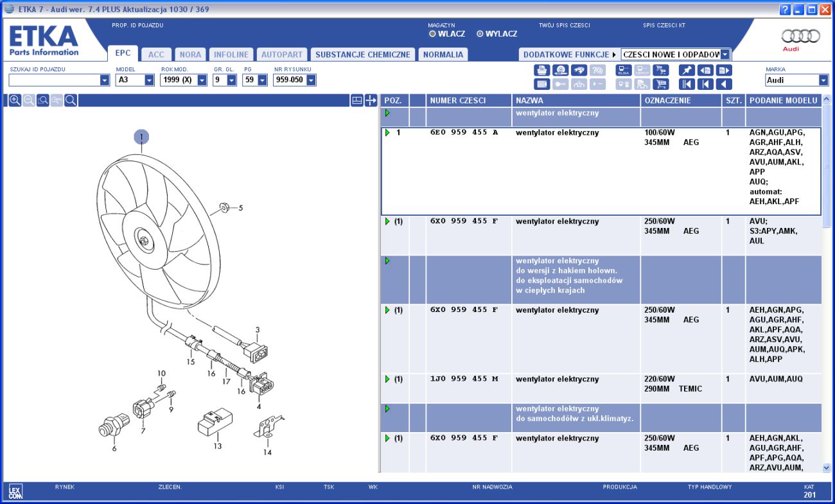Click the OZNACZENIE column header
835x504 pixels.
pos(681,101)
